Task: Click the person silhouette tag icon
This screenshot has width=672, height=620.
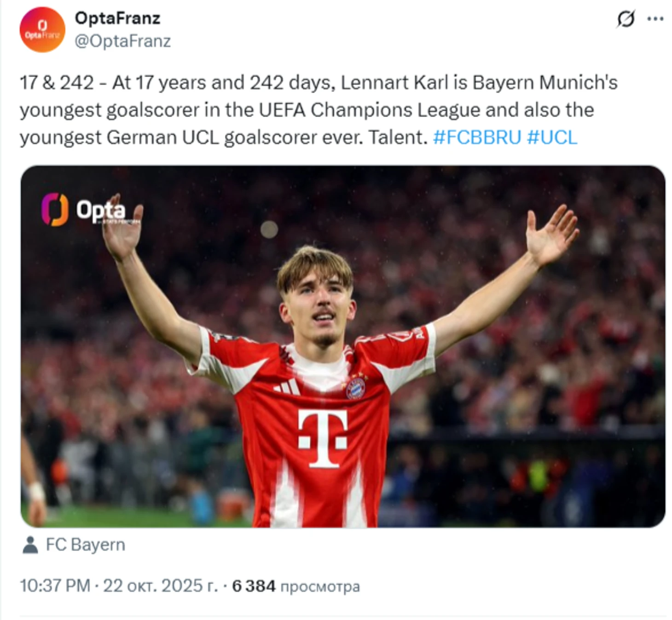Action: pyautogui.click(x=30, y=545)
